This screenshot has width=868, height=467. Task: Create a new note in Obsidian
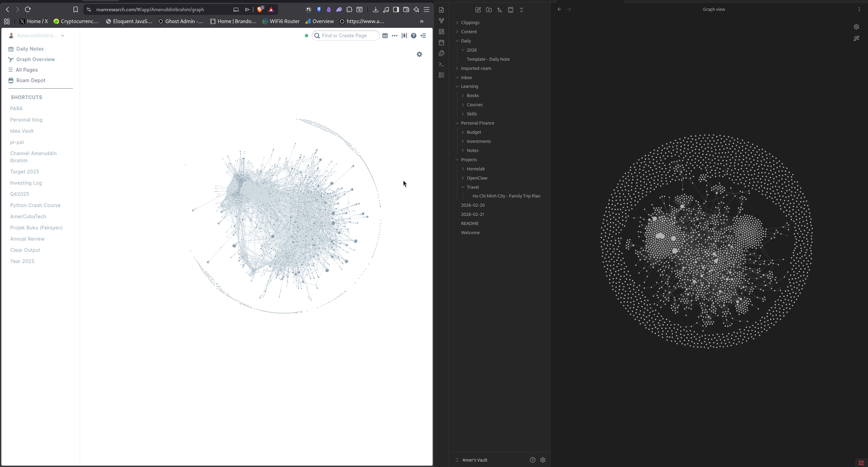point(478,10)
